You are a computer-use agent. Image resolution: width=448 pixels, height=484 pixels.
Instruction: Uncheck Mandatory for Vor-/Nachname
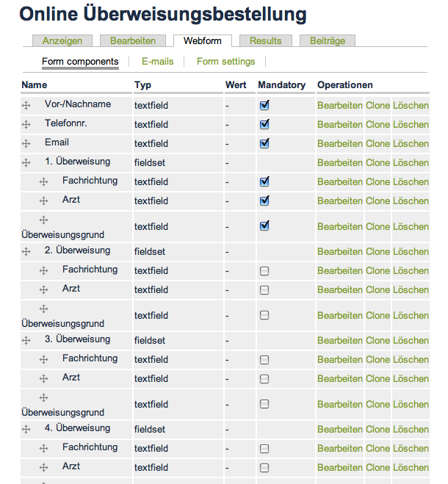[264, 105]
